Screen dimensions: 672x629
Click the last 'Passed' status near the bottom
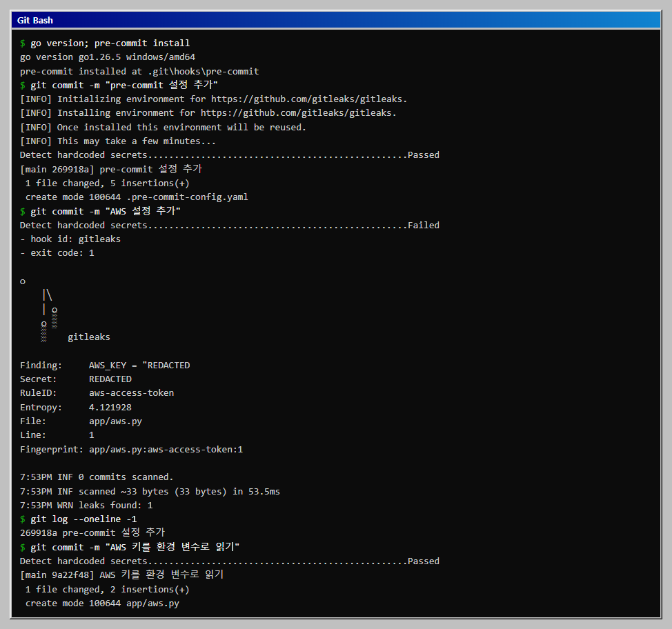tap(424, 561)
